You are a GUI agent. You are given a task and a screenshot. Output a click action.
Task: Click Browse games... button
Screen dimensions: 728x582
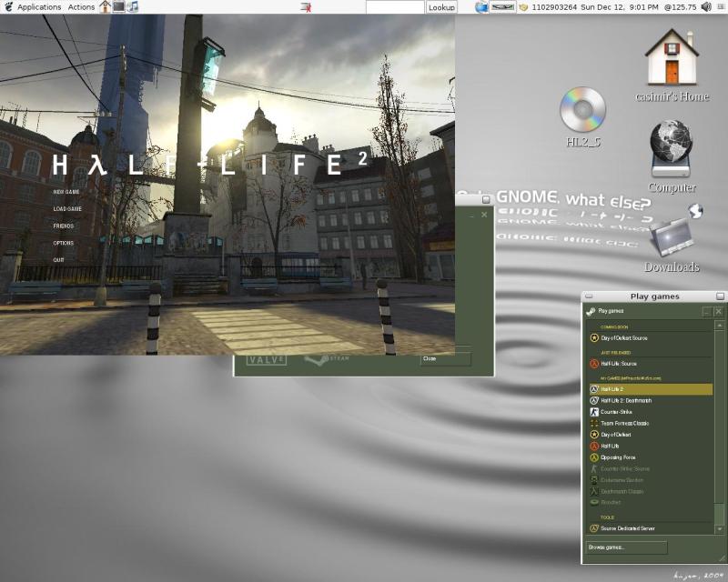pyautogui.click(x=626, y=547)
